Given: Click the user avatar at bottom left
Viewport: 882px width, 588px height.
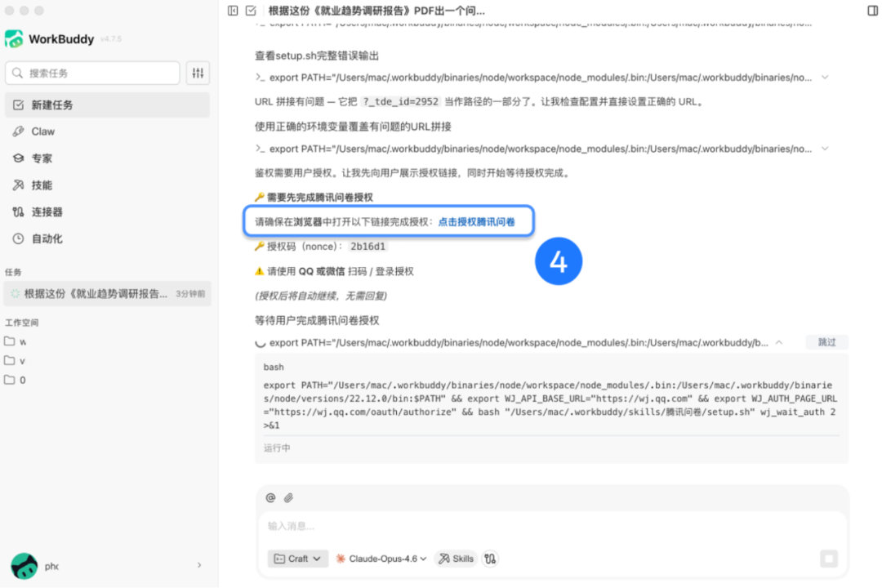Looking at the screenshot, I should [24, 565].
